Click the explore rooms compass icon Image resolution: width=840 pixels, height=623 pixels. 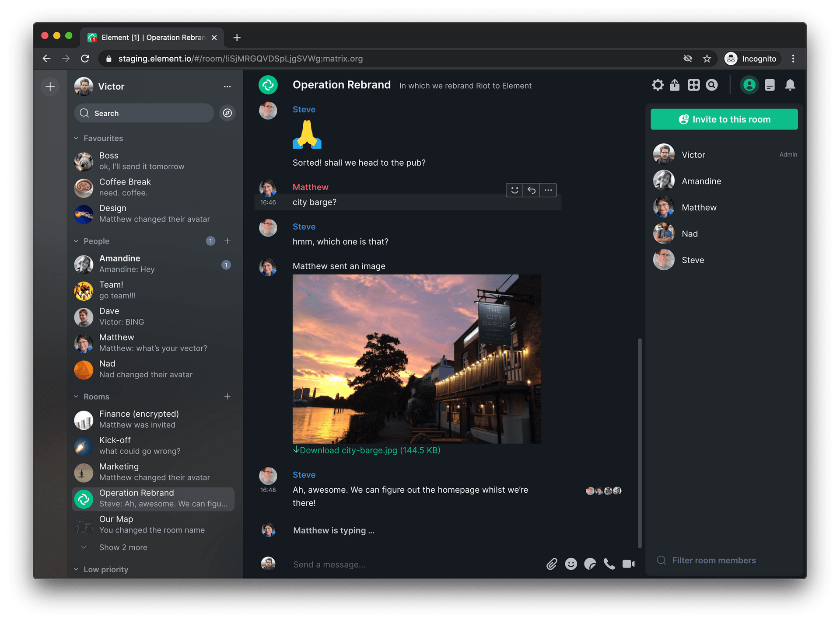[x=227, y=113]
